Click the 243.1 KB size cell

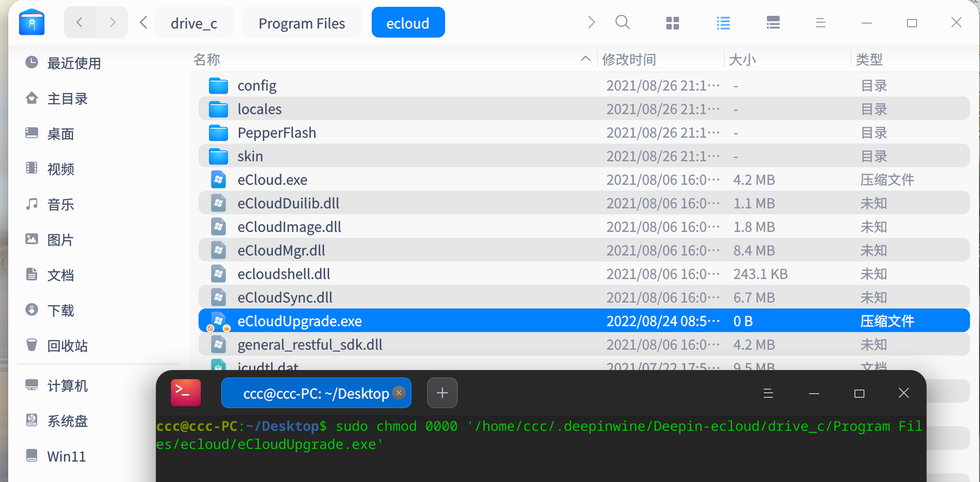[761, 274]
